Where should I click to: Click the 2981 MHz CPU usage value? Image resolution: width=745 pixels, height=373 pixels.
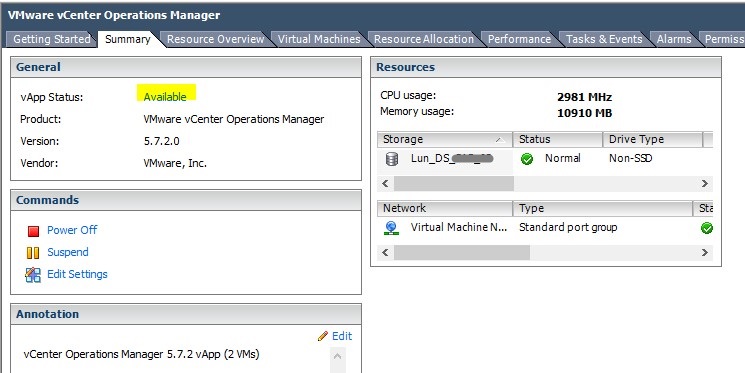[x=584, y=97]
